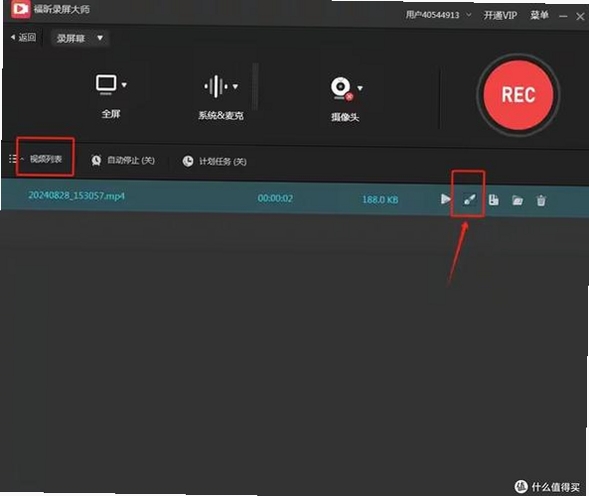Open the audio source dropdown arrow
Image resolution: width=589 pixels, height=496 pixels.
coord(235,86)
